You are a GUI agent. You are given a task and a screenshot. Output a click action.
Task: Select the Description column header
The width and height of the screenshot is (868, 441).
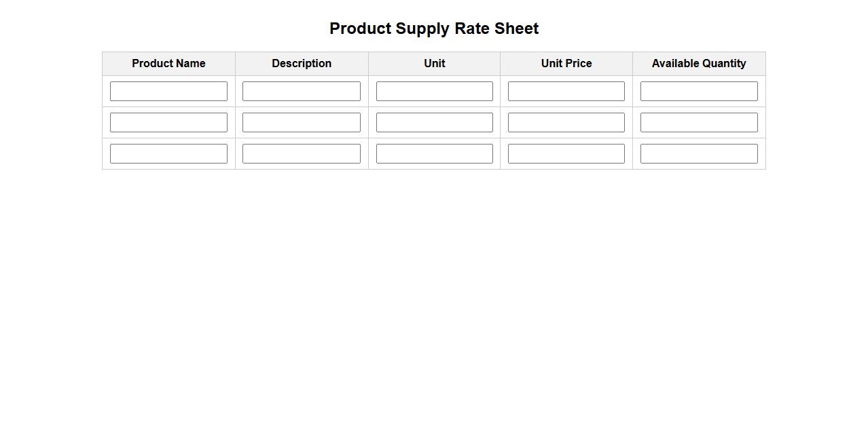point(301,63)
